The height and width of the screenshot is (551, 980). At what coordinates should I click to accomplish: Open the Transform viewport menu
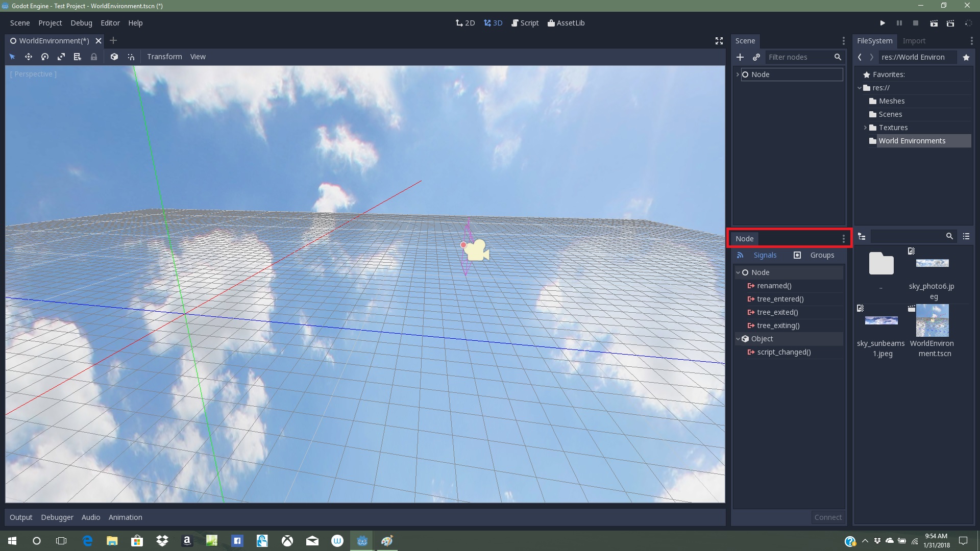(164, 57)
